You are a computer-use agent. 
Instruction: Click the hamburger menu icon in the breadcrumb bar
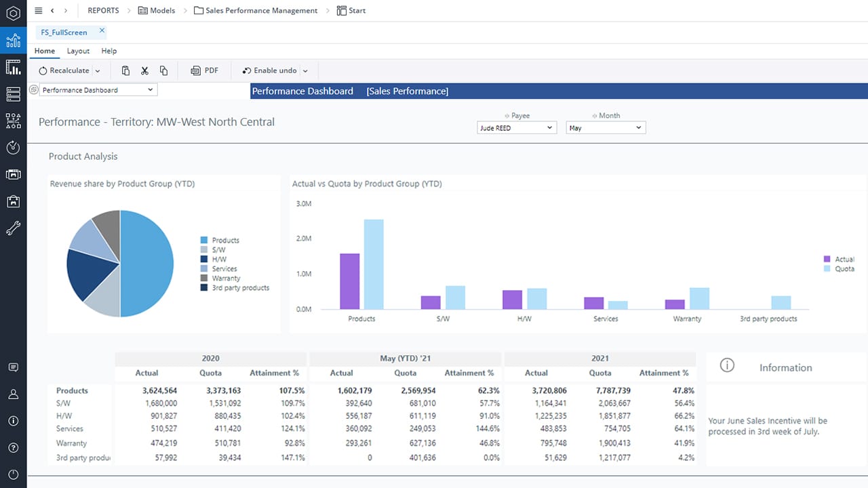click(39, 10)
